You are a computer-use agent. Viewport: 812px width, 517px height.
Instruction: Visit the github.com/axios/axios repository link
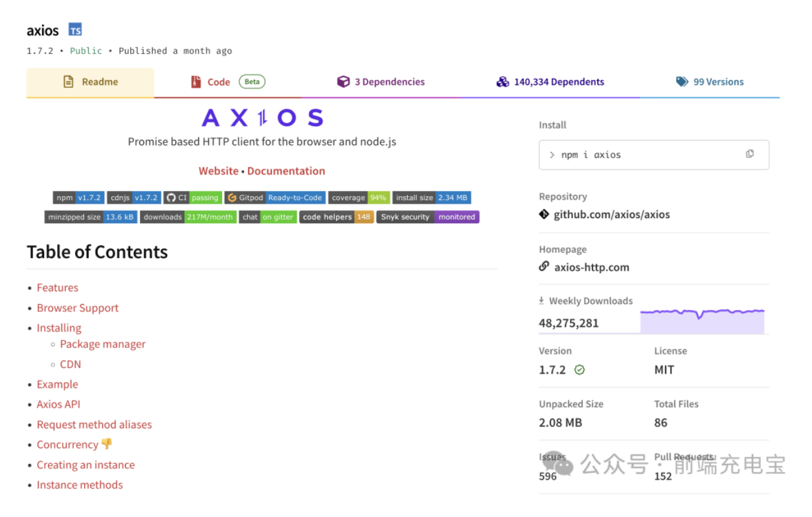[612, 214]
